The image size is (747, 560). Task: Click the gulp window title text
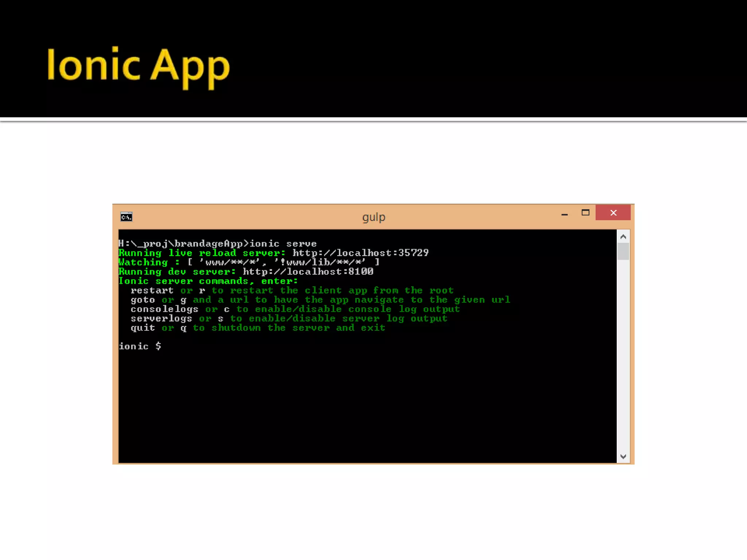[373, 217]
